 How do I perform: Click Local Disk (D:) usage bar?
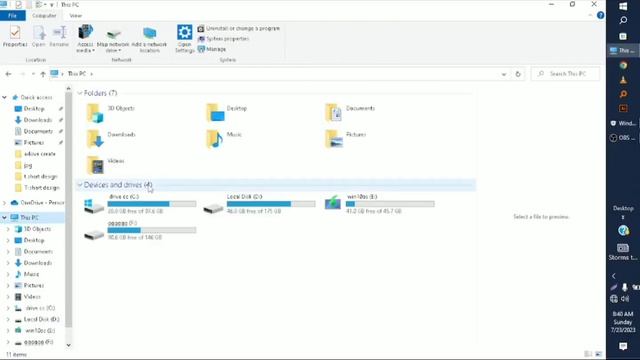[x=271, y=204]
